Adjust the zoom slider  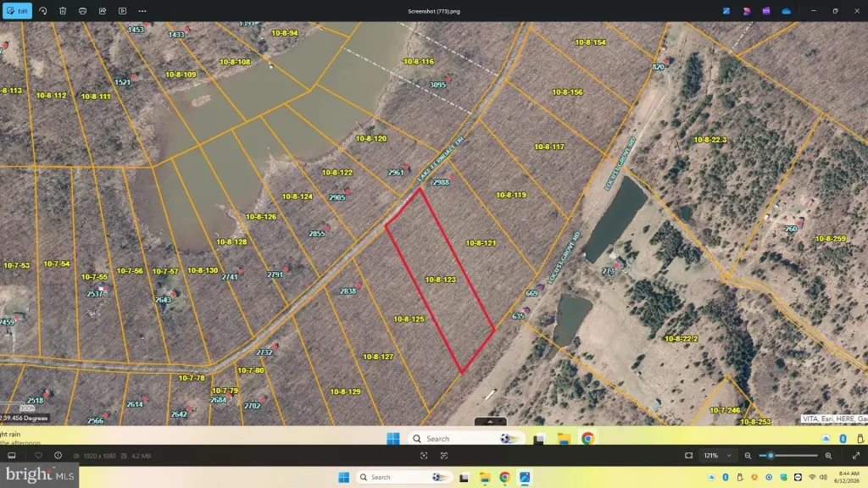pyautogui.click(x=788, y=455)
